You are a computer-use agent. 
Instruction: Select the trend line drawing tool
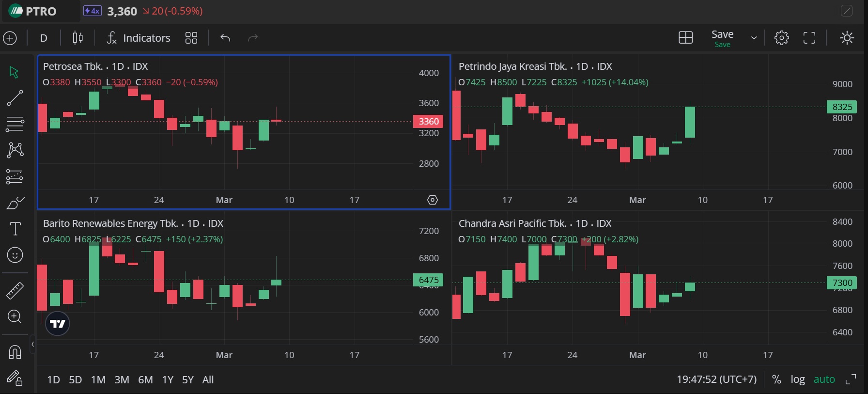pyautogui.click(x=15, y=98)
